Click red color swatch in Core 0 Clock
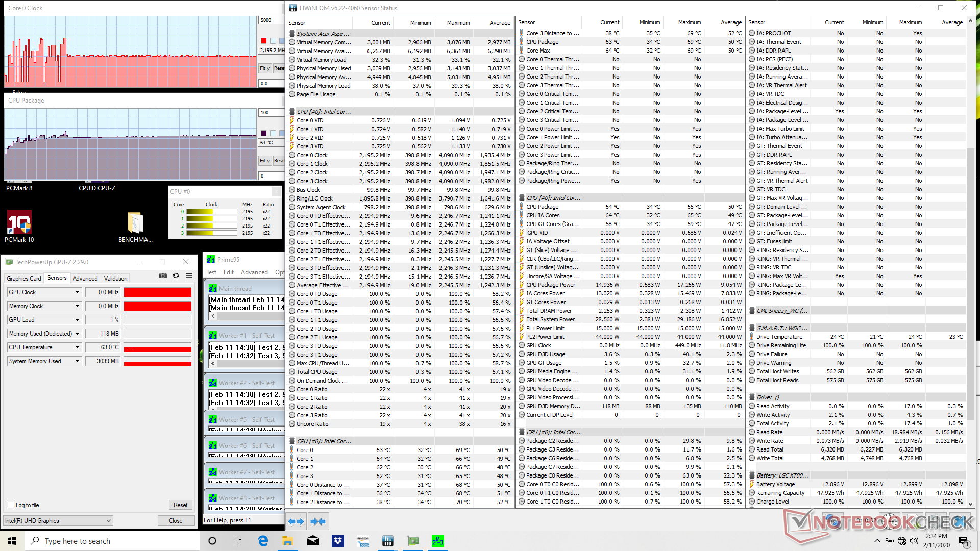980x551 pixels. 264,41
